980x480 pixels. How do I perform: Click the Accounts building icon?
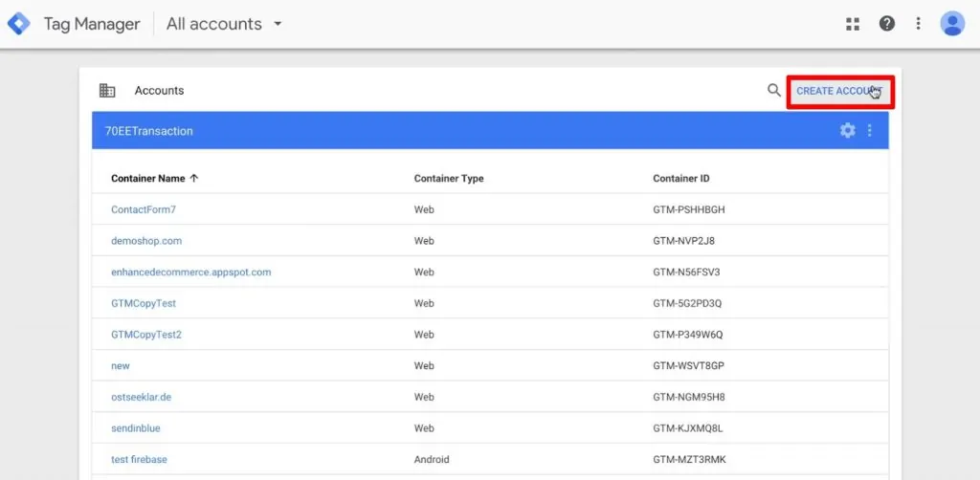pyautogui.click(x=107, y=91)
